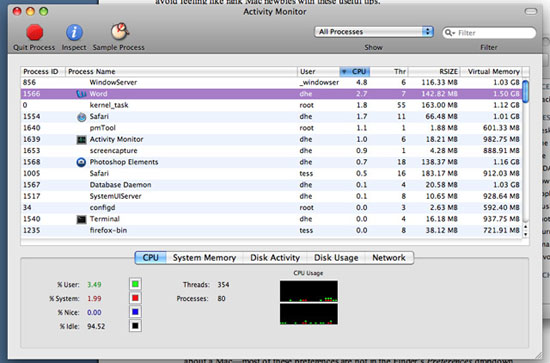
Task: Click the scrollbar down arrow in process list
Action: pos(525,234)
